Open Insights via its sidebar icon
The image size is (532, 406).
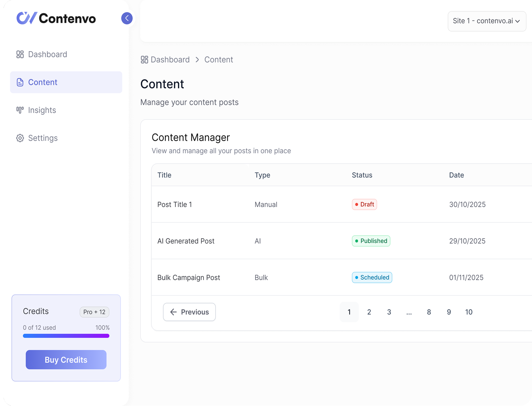(x=20, y=110)
